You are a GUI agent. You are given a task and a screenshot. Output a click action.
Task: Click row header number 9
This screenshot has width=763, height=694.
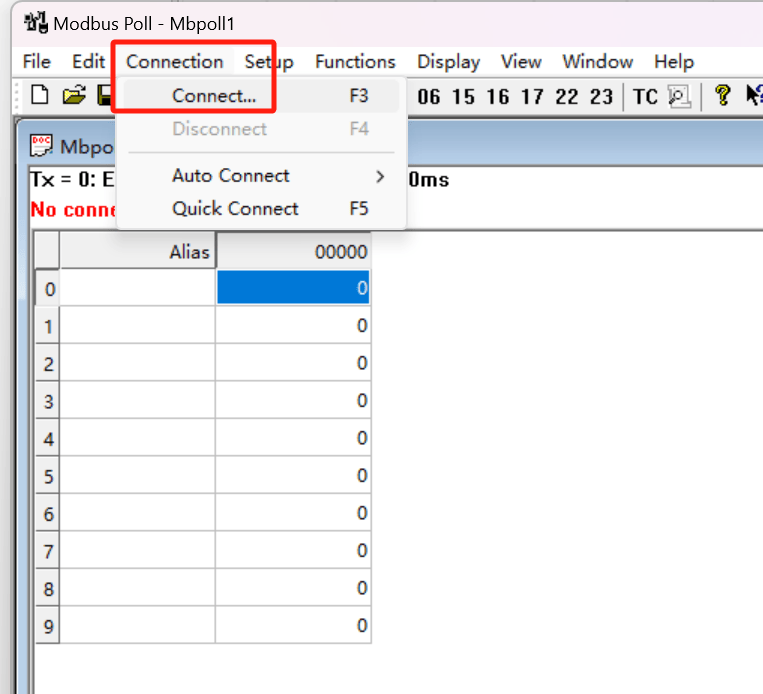[x=48, y=625]
